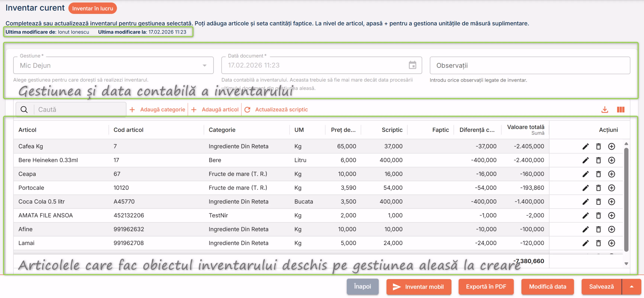Sort by Categorie column header
The height and width of the screenshot is (298, 644).
[x=222, y=130]
